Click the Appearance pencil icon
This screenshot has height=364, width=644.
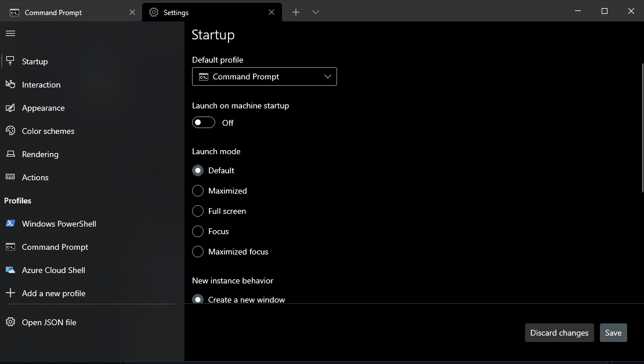[10, 107]
